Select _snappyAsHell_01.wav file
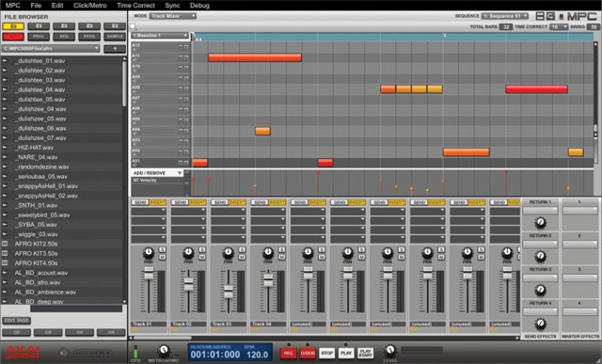The image size is (602, 364). 46,186
